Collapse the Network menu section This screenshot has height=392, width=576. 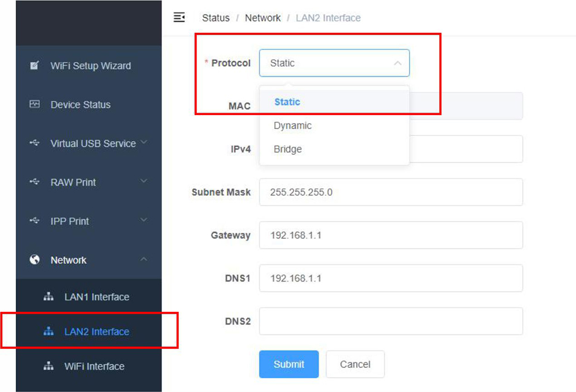click(x=144, y=260)
